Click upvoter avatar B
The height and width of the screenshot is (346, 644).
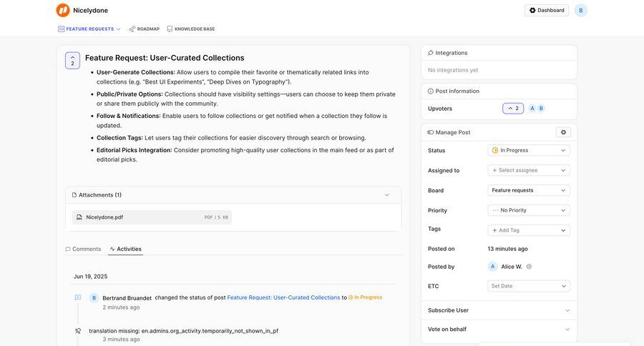coord(541,109)
